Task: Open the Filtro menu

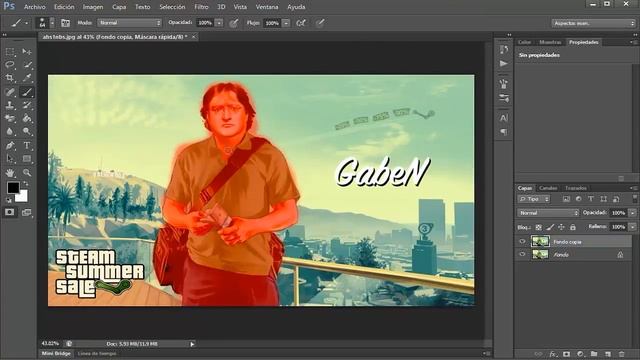Action: 201,7
